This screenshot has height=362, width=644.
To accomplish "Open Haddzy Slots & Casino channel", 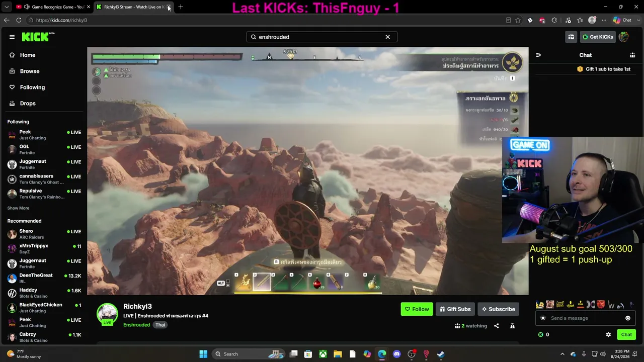I will point(43,293).
